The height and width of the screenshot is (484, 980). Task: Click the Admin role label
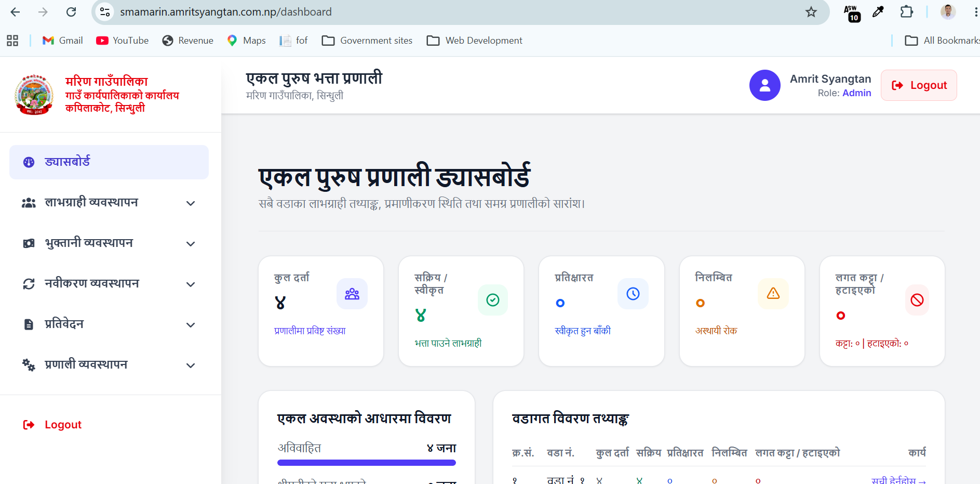click(857, 93)
